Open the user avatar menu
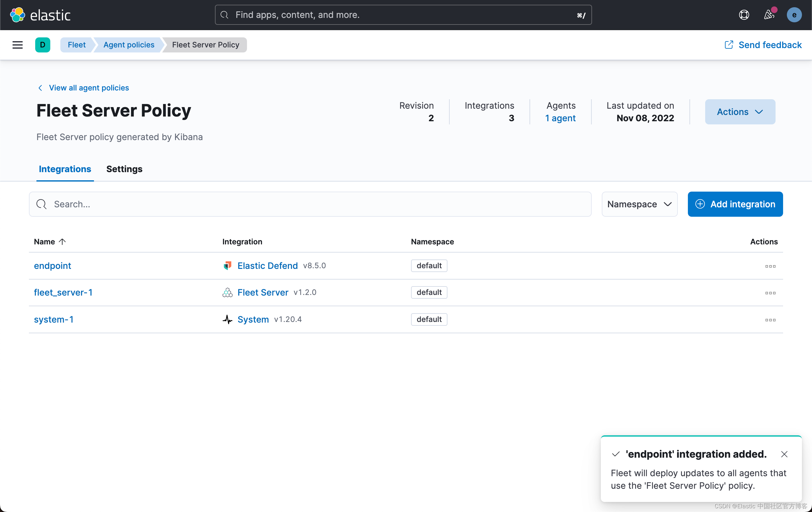Screen dimensions: 812x512 794,15
